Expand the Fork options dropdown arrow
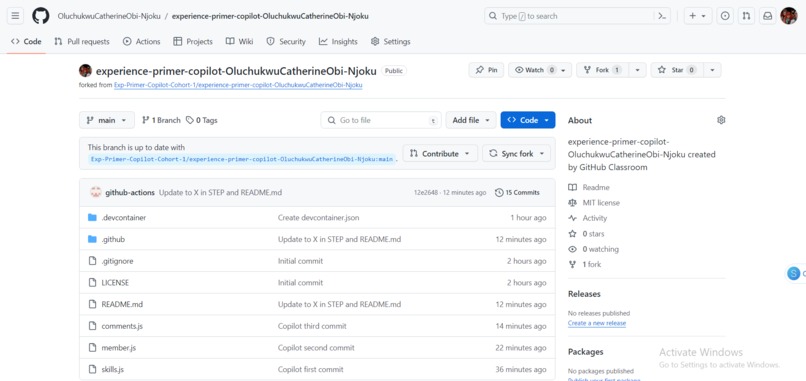The height and width of the screenshot is (381, 806). point(638,70)
